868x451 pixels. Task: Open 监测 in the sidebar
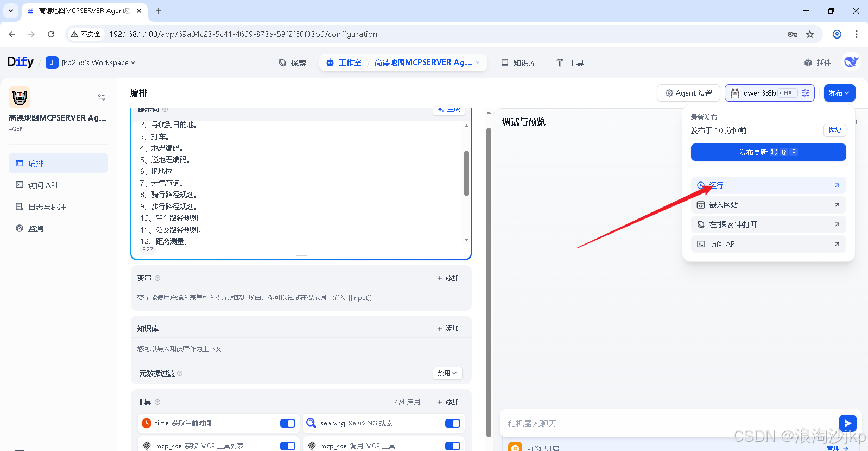[58, 229]
